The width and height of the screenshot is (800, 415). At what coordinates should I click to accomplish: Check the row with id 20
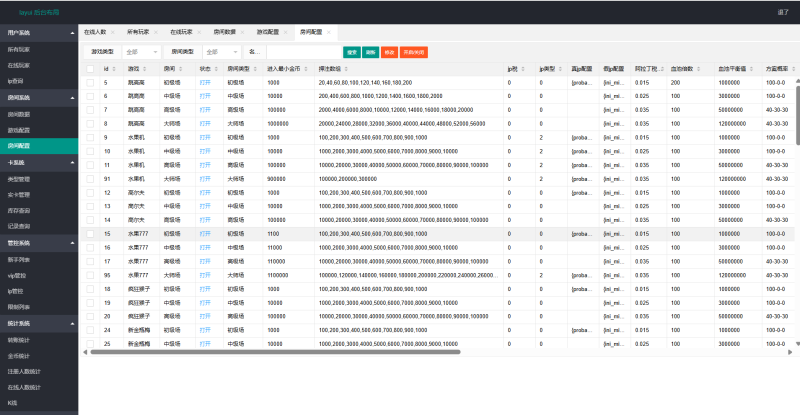90,316
